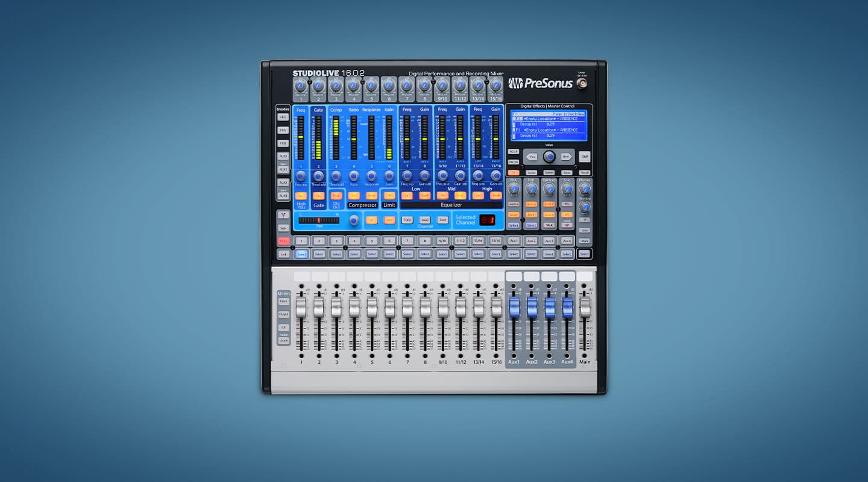Click the Select button below channel 7
Screen dimensions: 868x482
pos(407,254)
